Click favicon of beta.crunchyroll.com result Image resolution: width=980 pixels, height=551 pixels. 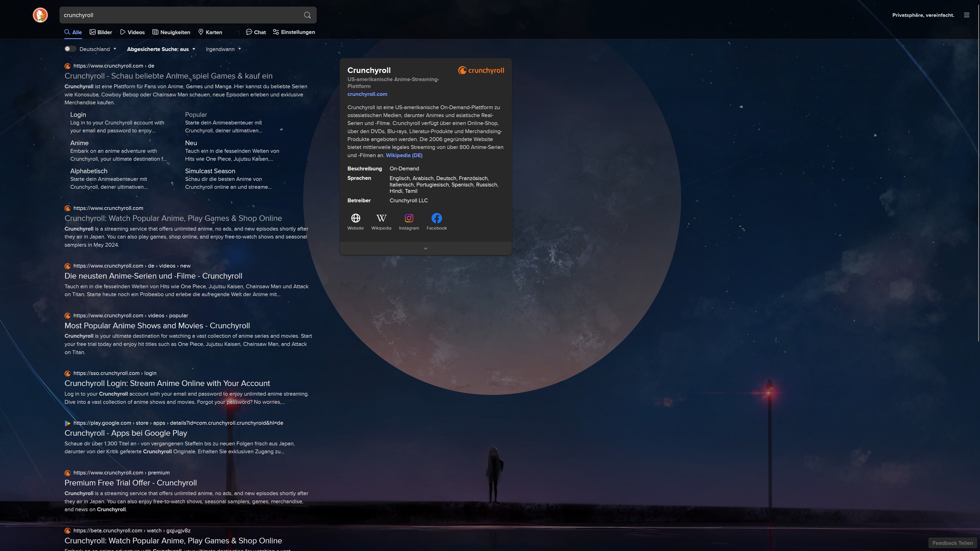pyautogui.click(x=68, y=531)
